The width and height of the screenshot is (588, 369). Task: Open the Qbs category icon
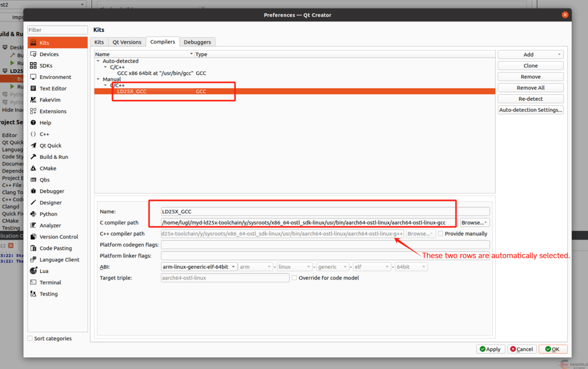click(33, 180)
